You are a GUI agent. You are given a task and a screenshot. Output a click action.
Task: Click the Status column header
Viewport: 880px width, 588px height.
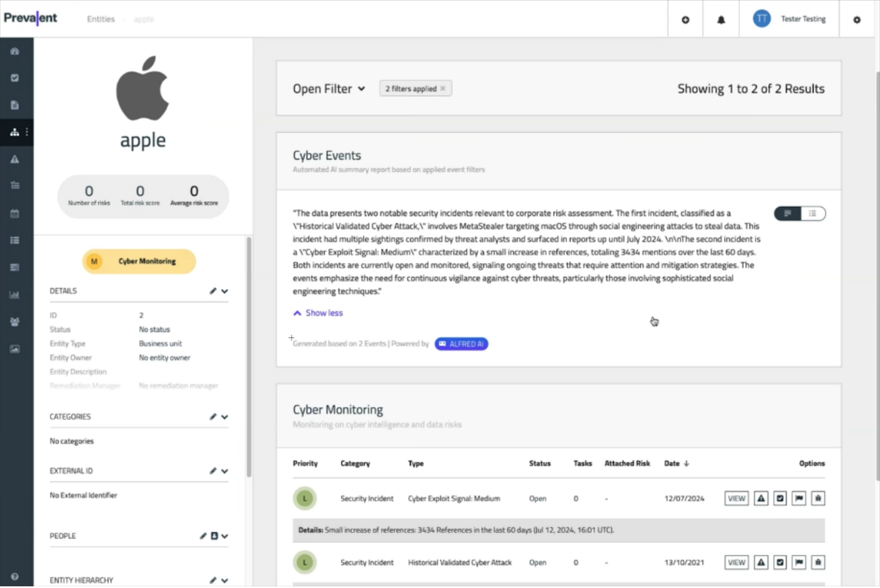point(540,463)
